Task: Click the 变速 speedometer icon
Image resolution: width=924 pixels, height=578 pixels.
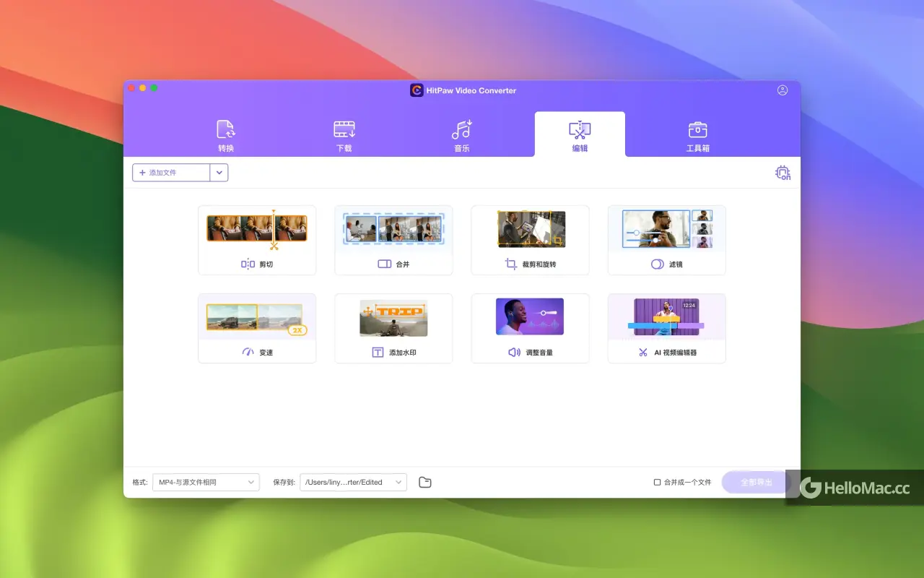Action: click(248, 353)
